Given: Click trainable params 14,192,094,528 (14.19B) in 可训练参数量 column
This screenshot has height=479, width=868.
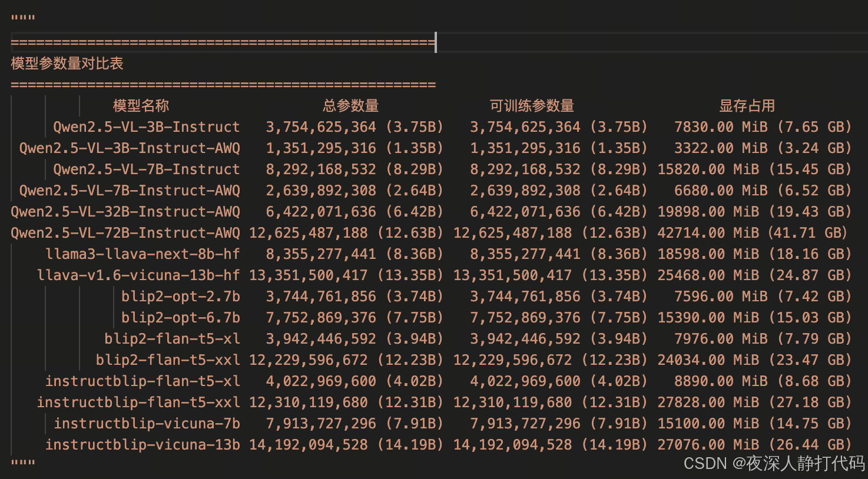Looking at the screenshot, I should point(551,445).
